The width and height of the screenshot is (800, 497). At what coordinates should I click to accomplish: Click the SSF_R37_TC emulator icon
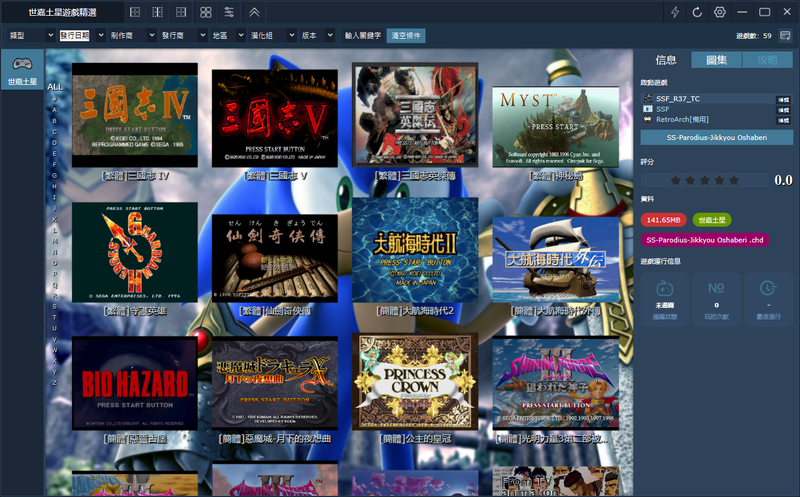point(647,98)
